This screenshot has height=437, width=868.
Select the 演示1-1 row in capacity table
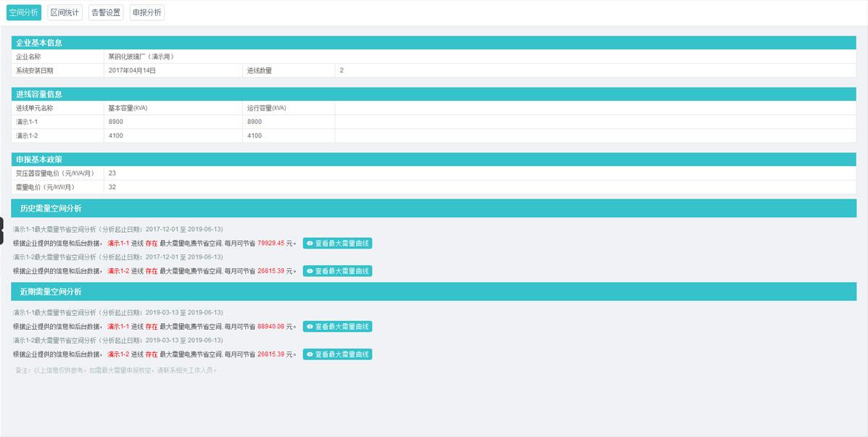click(27, 122)
